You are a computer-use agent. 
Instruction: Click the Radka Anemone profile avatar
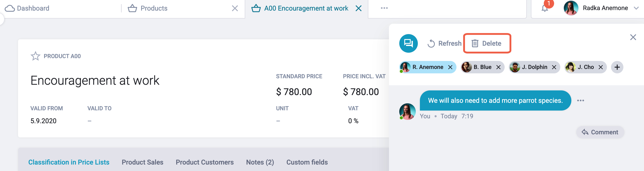(x=571, y=8)
